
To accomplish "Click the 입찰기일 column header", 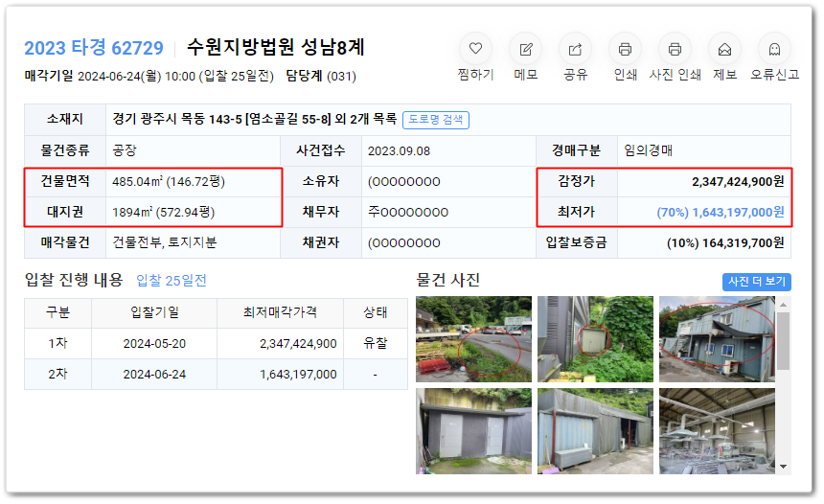I will 154,312.
